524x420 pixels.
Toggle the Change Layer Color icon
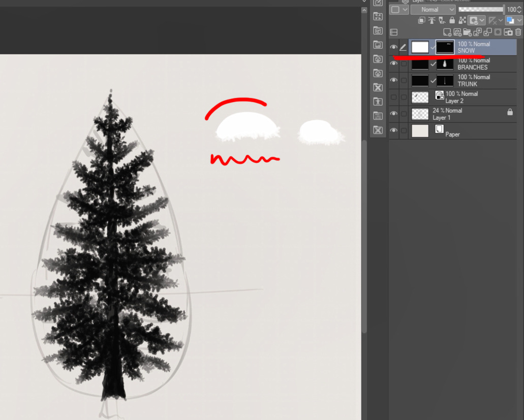510,20
